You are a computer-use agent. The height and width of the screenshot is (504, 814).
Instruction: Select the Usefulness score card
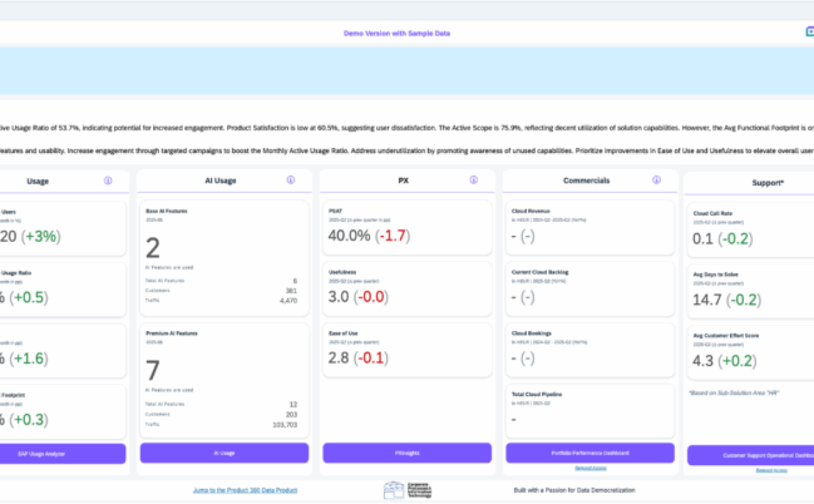click(x=407, y=288)
